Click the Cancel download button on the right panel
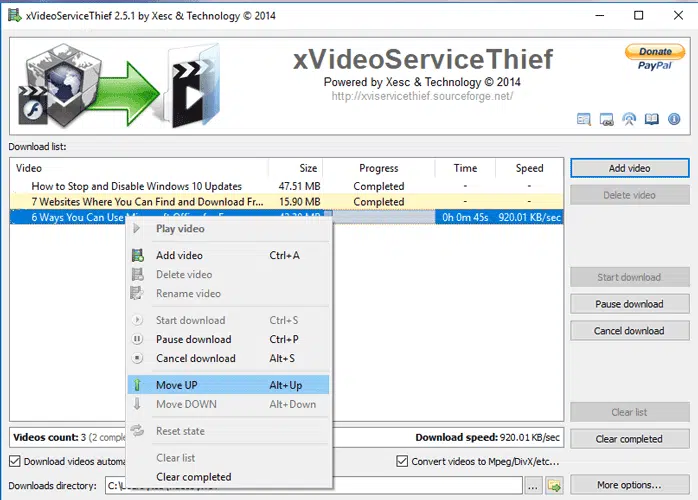This screenshot has height=500, width=698. (629, 331)
